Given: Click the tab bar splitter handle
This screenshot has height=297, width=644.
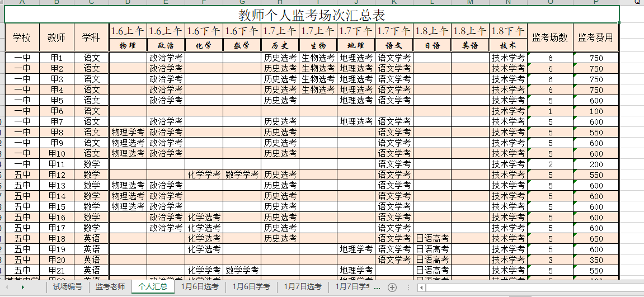Looking at the screenshot, I should pyautogui.click(x=408, y=287).
